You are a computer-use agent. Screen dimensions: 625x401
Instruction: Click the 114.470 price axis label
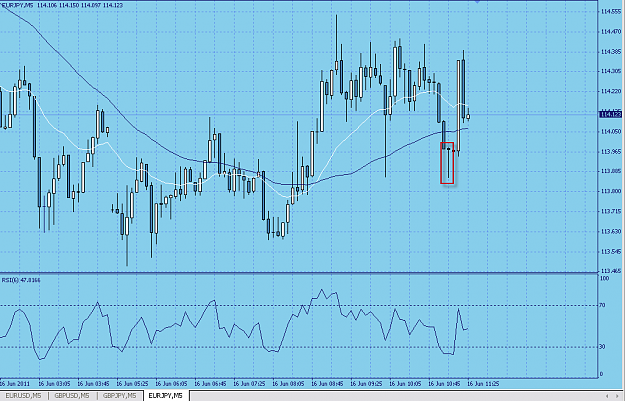coord(610,31)
